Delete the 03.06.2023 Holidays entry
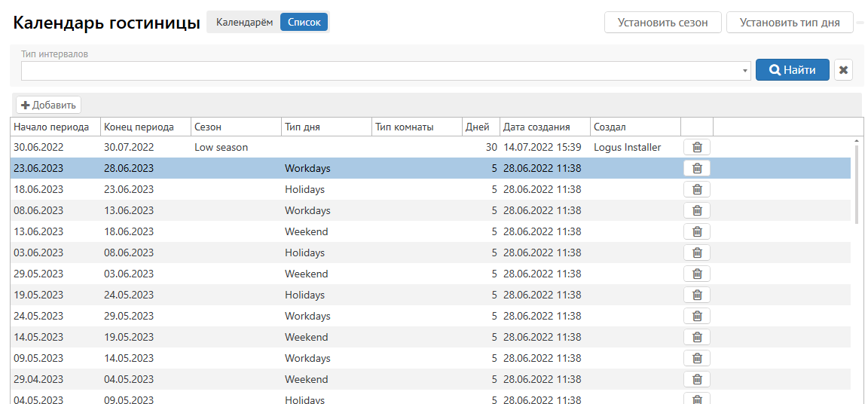 point(696,252)
